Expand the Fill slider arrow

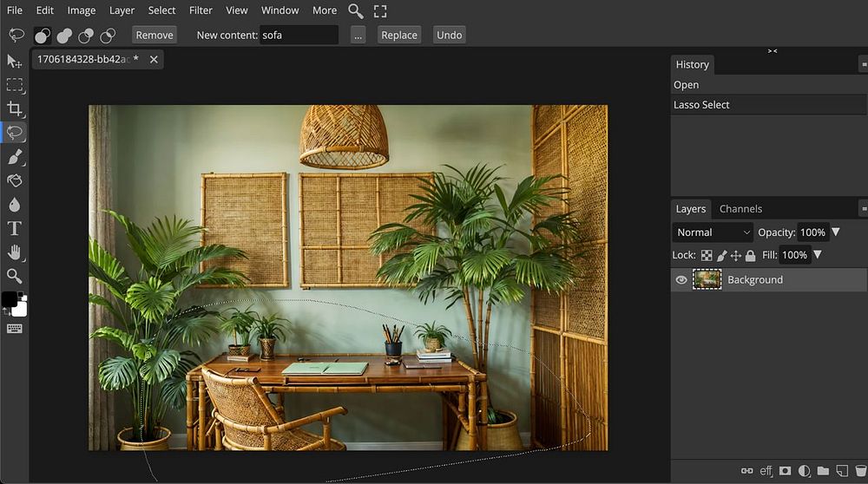pos(817,255)
